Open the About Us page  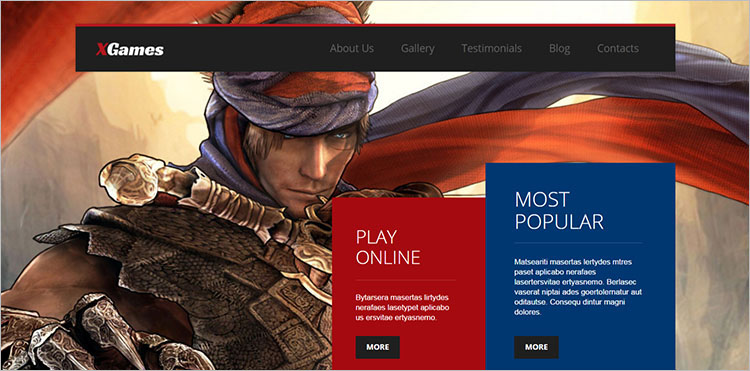click(x=352, y=48)
